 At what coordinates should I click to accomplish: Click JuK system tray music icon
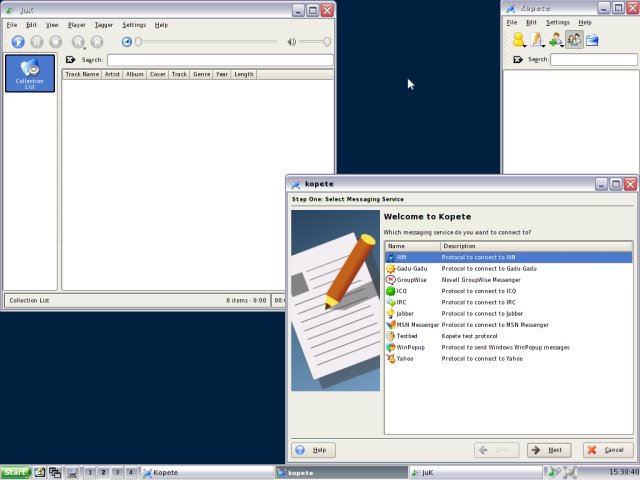click(554, 472)
